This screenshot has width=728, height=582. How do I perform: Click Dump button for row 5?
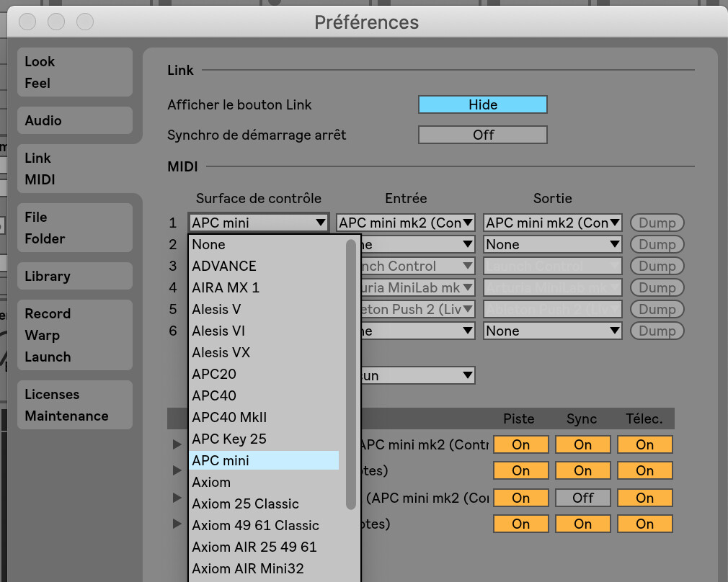tap(657, 309)
